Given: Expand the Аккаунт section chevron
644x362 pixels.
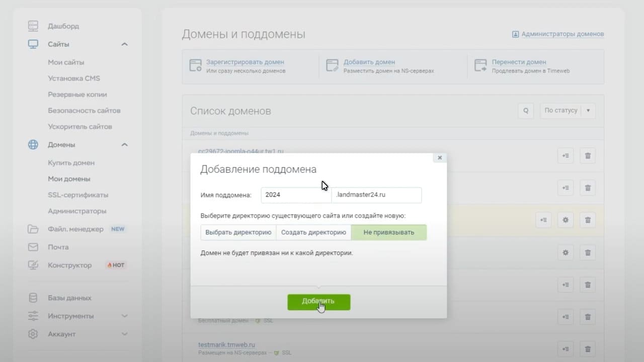Looking at the screenshot, I should pos(125,334).
